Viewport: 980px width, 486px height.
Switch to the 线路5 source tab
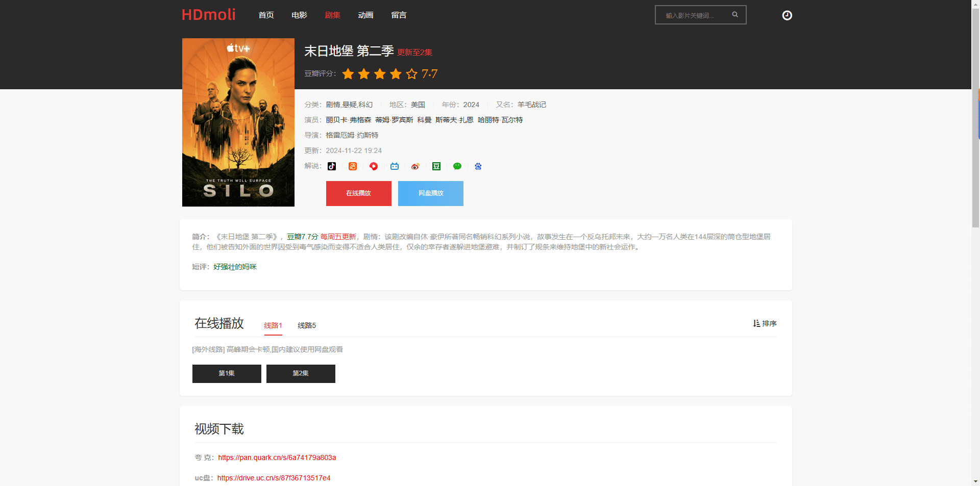click(x=307, y=325)
